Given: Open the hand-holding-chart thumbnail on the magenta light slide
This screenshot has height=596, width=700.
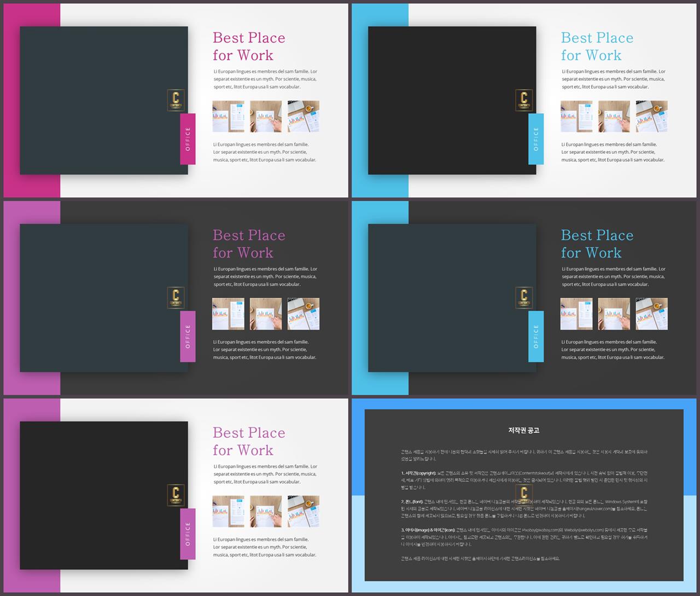Looking at the screenshot, I should [266, 116].
